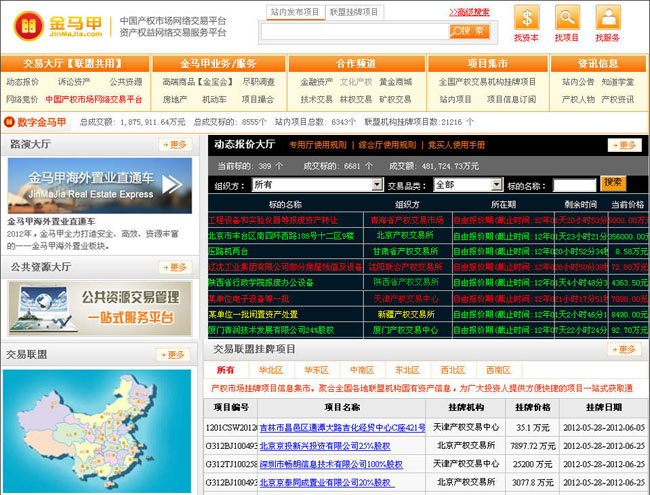Click 更多 button in 动态报价大厅 header

click(x=624, y=145)
